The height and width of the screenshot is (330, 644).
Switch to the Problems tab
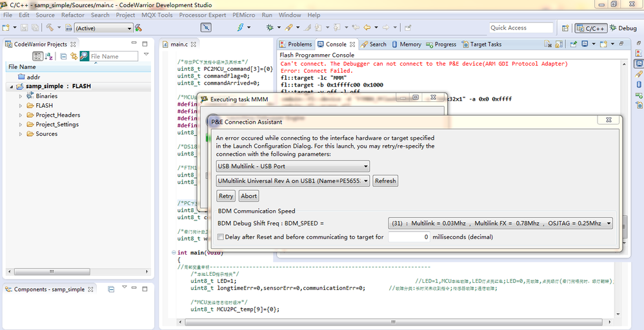[296, 44]
